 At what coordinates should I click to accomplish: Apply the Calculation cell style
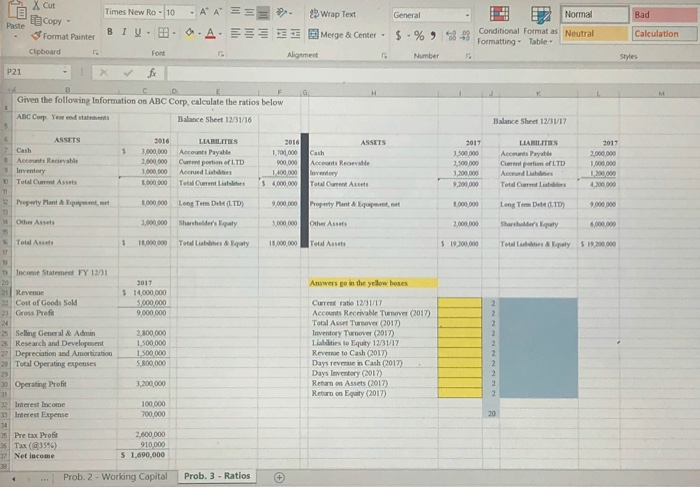pos(664,33)
